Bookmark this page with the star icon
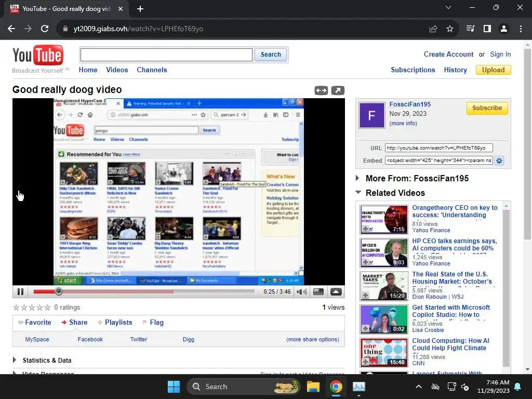The width and height of the screenshot is (532, 399). tap(450, 29)
